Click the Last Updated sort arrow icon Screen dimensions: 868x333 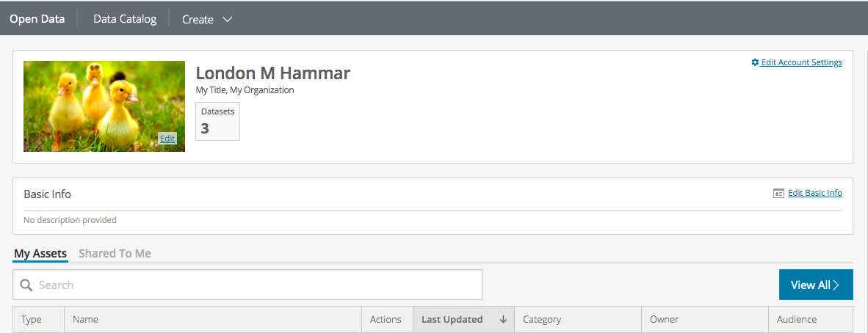pos(503,319)
